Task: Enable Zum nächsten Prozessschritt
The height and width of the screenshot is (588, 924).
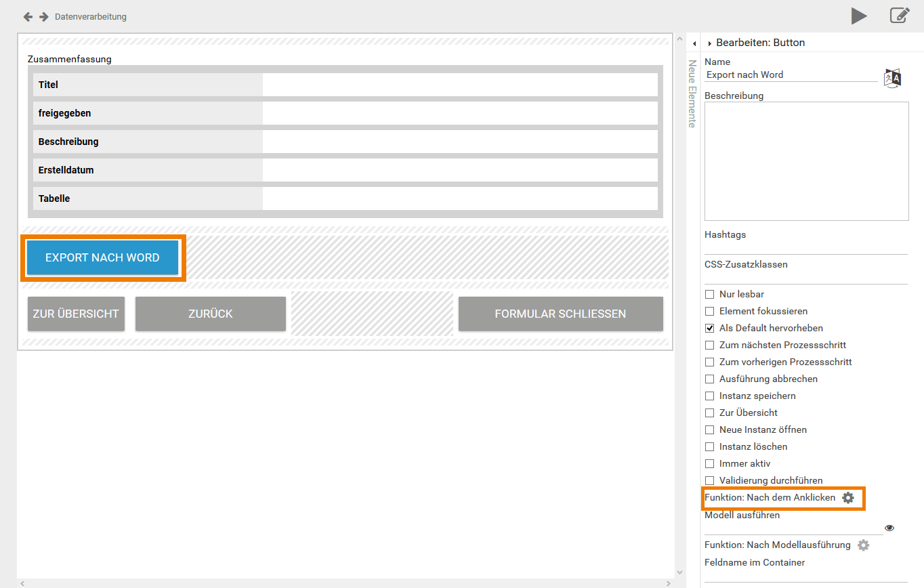Action: 709,345
